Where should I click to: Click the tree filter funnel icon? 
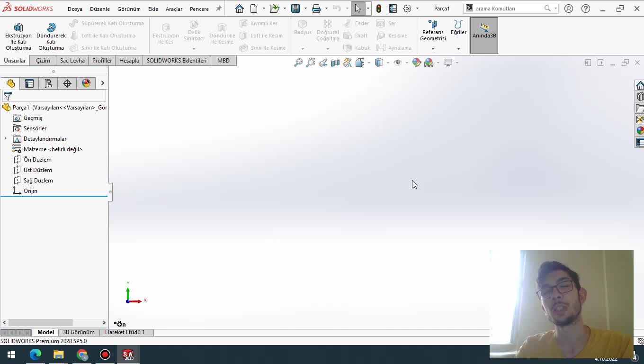(8, 96)
